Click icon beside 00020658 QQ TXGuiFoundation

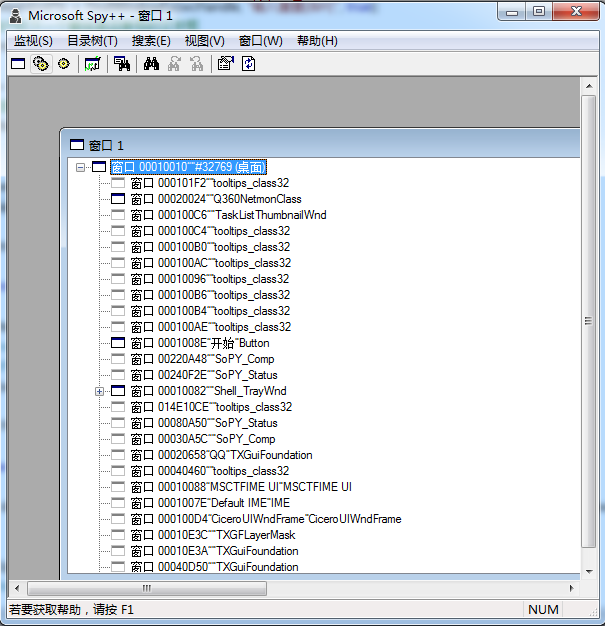pyautogui.click(x=118, y=455)
